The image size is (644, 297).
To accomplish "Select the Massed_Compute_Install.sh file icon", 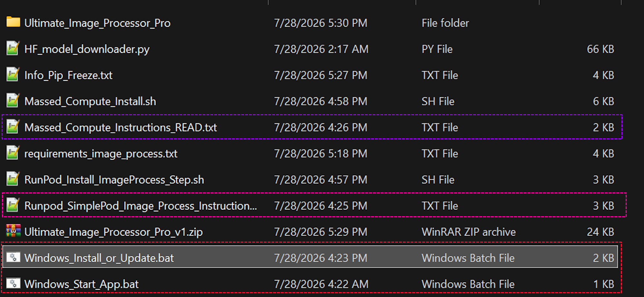I will (13, 100).
